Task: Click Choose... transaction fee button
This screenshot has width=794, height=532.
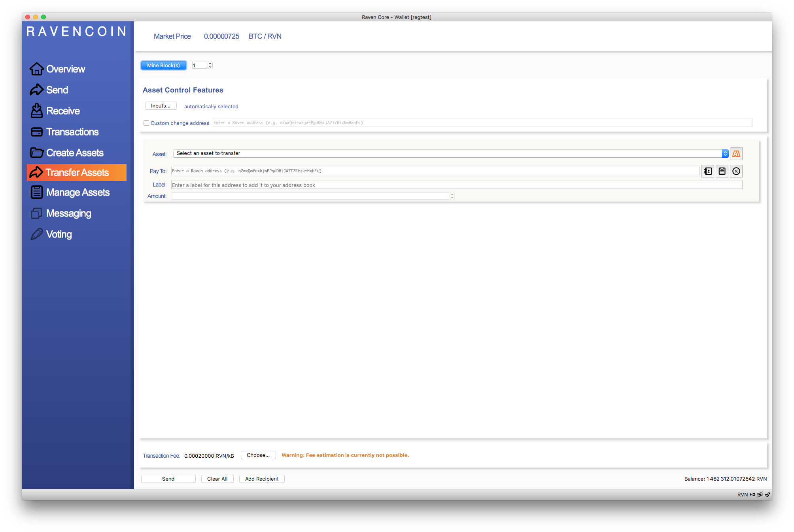Action: tap(258, 455)
